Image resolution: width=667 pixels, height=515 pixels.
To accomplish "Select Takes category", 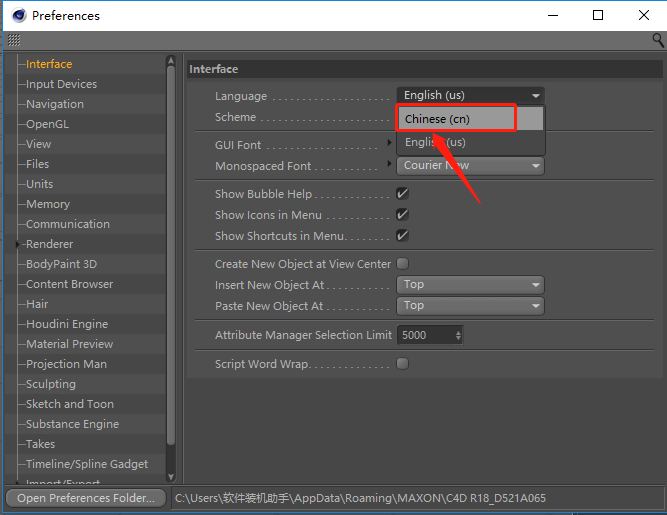I will pyautogui.click(x=40, y=444).
